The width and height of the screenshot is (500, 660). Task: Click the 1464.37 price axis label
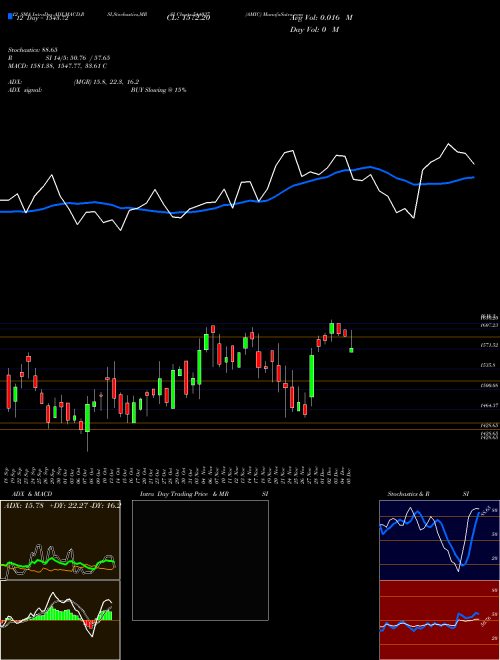[x=489, y=405]
